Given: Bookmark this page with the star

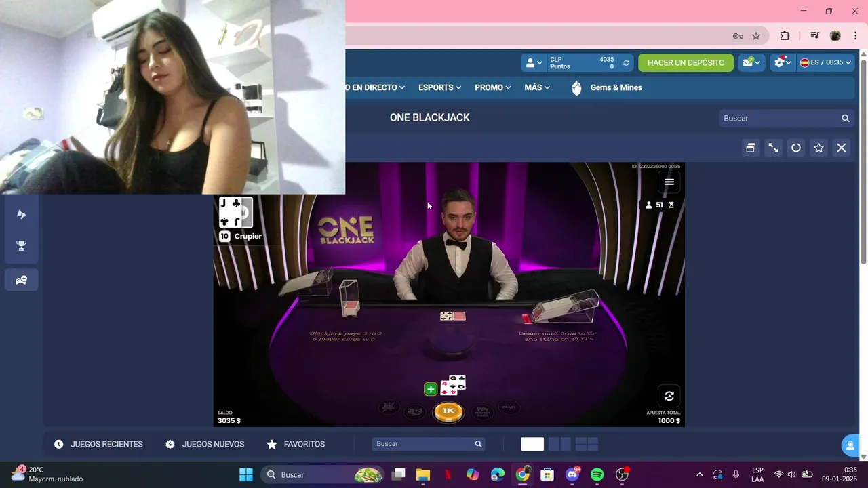Looking at the screenshot, I should (756, 36).
